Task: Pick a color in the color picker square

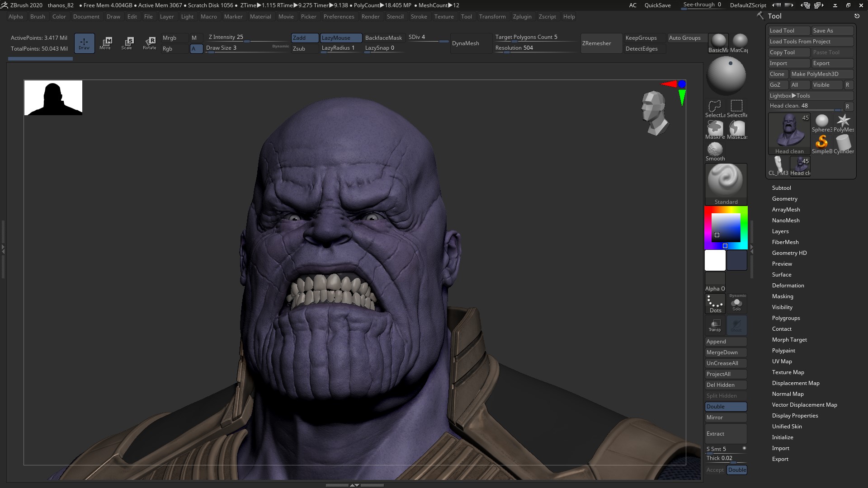Action: pos(726,227)
